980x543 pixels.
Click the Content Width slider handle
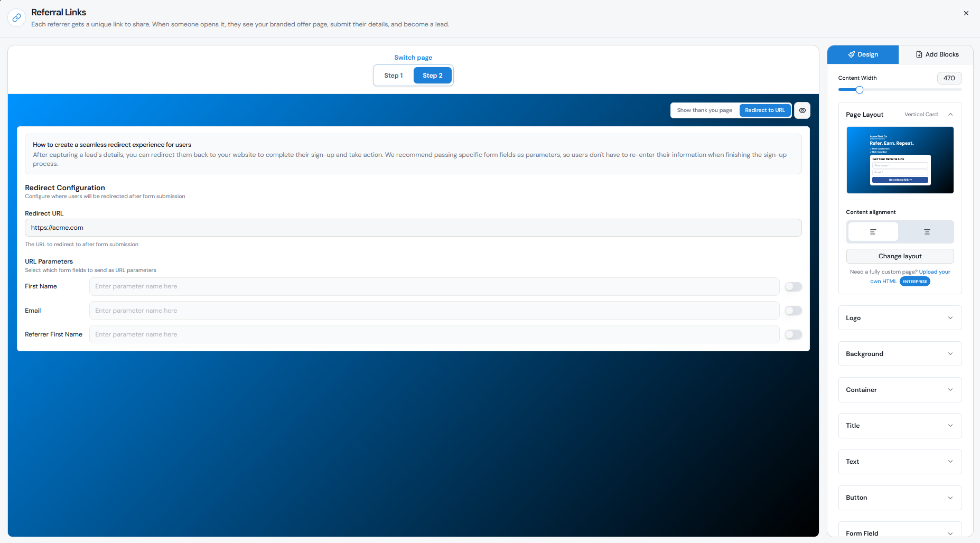[x=860, y=90]
